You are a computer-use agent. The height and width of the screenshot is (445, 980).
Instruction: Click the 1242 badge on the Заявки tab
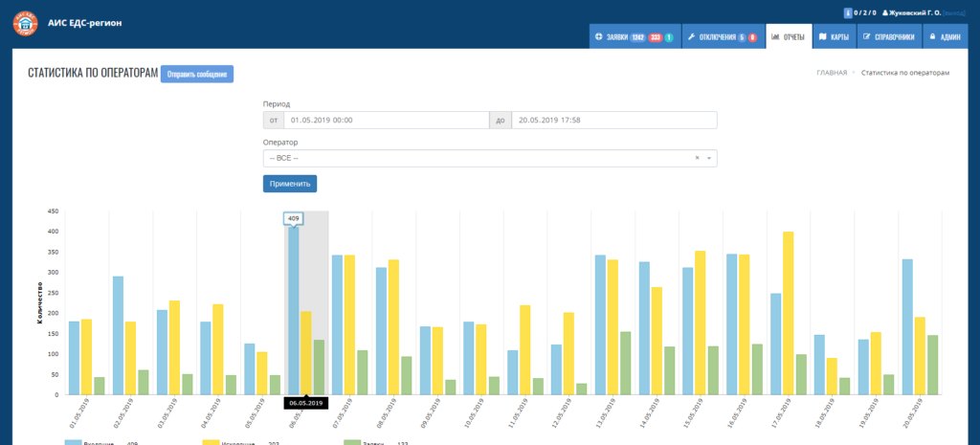(x=637, y=37)
